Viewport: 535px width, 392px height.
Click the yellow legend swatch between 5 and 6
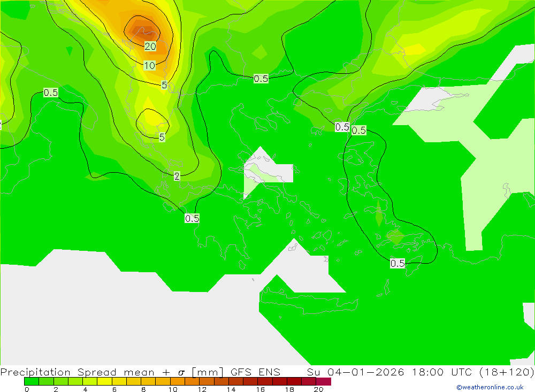click(104, 381)
